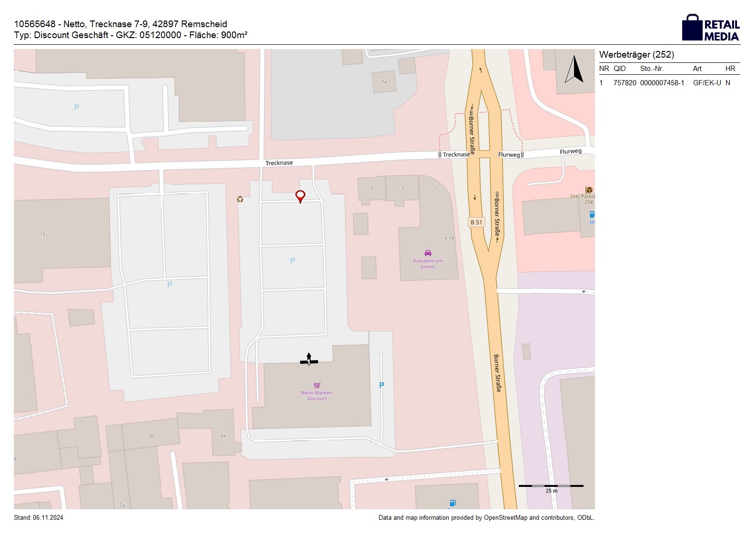
Task: Click the Flurweg street label near DHL
Action: pyautogui.click(x=570, y=151)
